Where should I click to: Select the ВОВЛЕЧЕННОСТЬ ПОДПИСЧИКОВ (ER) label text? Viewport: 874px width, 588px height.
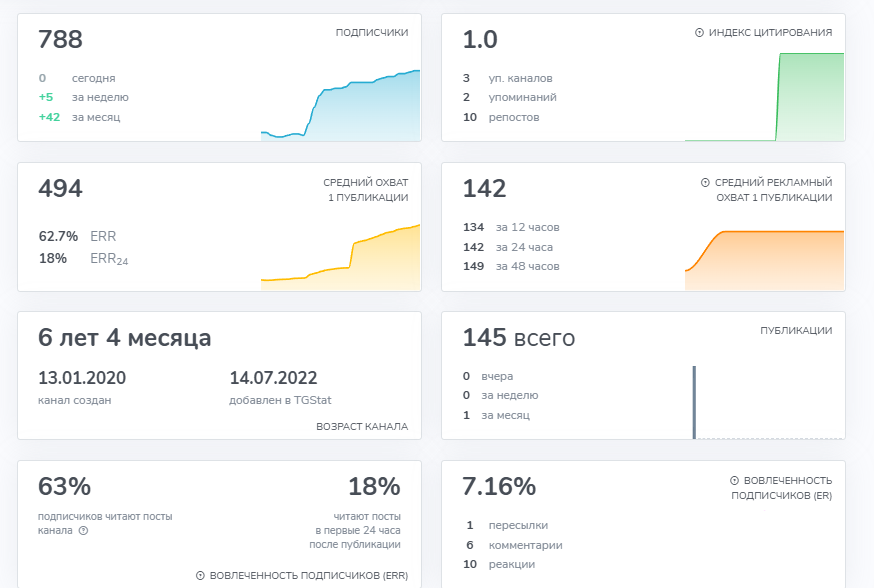[782, 488]
